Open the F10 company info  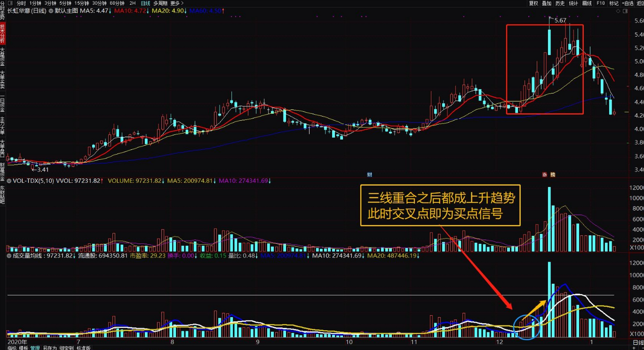[x=600, y=3]
